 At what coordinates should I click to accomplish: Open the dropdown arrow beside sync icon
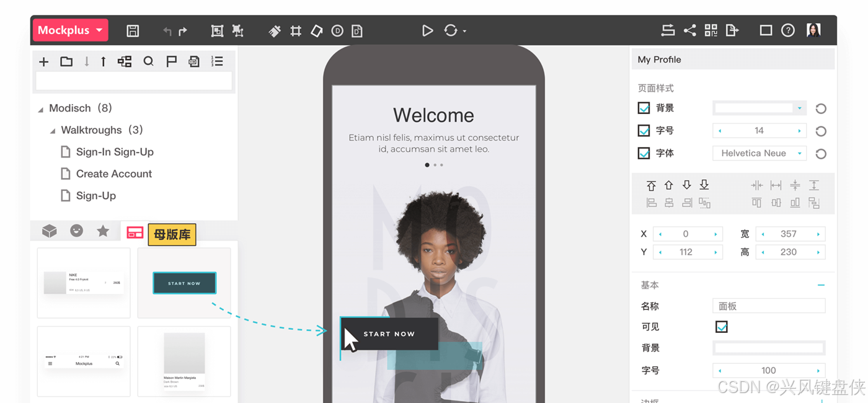tap(464, 31)
